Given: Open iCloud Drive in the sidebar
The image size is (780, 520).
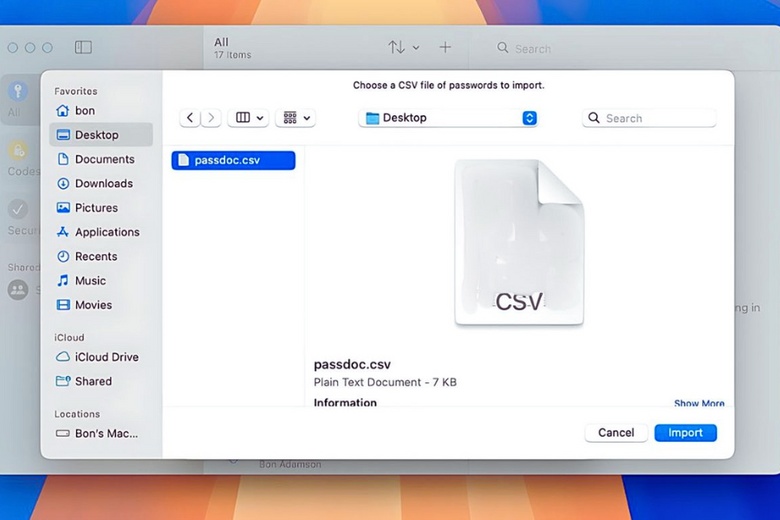Looking at the screenshot, I should [101, 357].
